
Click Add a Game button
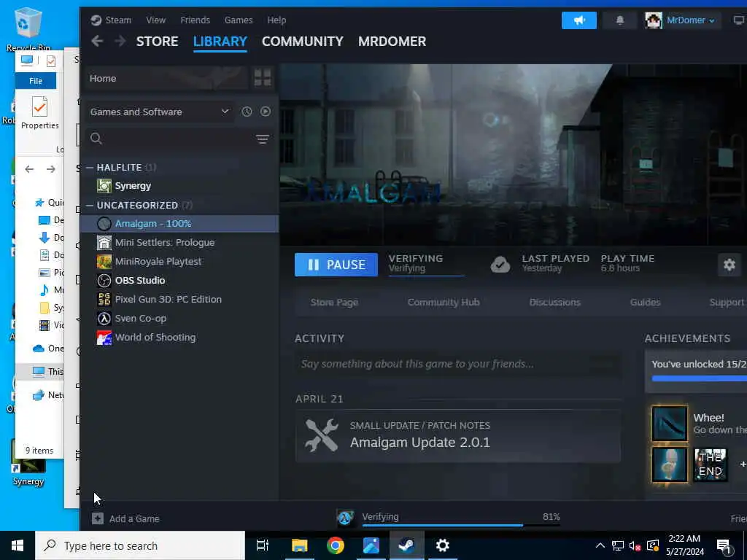(x=125, y=518)
